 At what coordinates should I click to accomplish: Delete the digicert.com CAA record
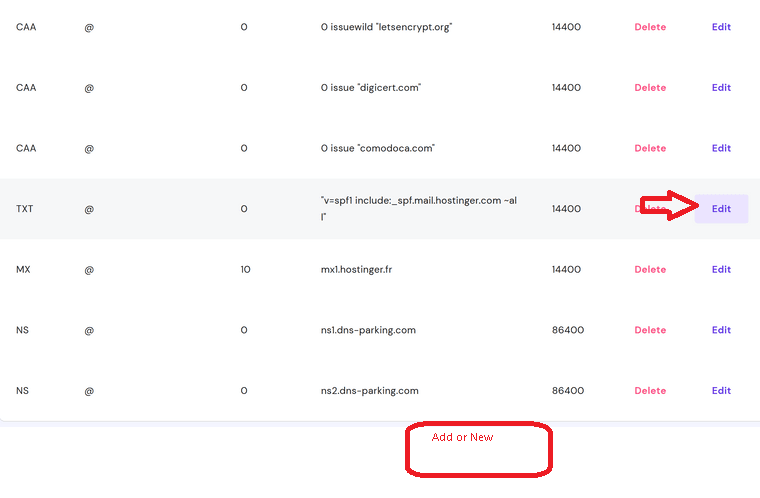coord(650,88)
